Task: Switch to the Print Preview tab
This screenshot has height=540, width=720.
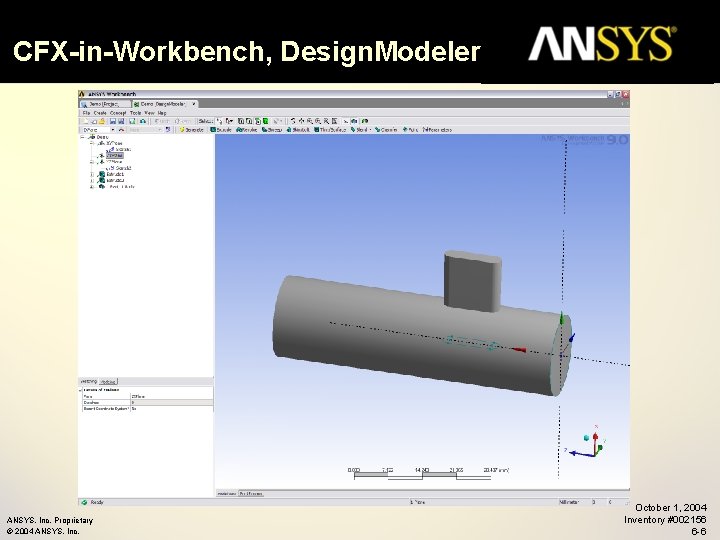Action: point(251,494)
